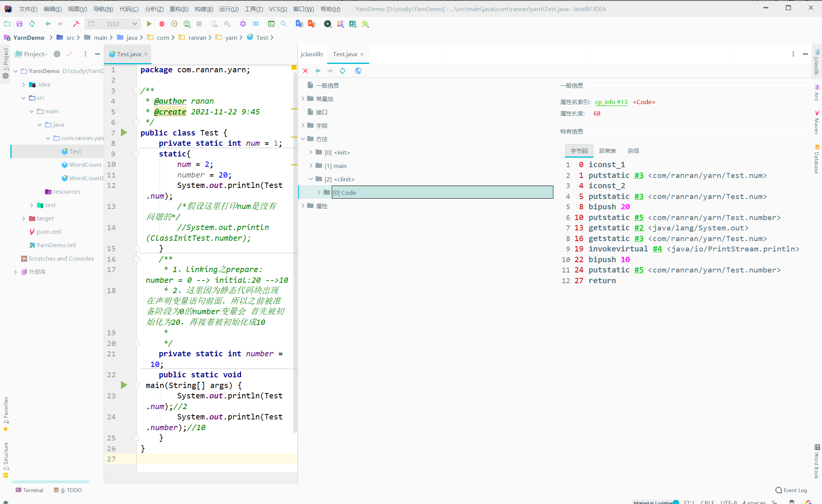Open Settings with the purple gear icon
This screenshot has height=504, width=822.
tap(243, 24)
